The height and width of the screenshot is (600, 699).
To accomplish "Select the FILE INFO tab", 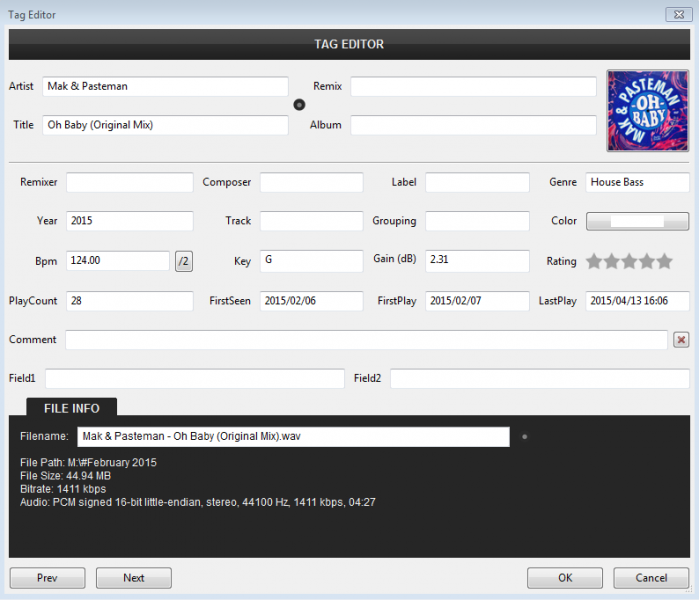I will click(72, 407).
